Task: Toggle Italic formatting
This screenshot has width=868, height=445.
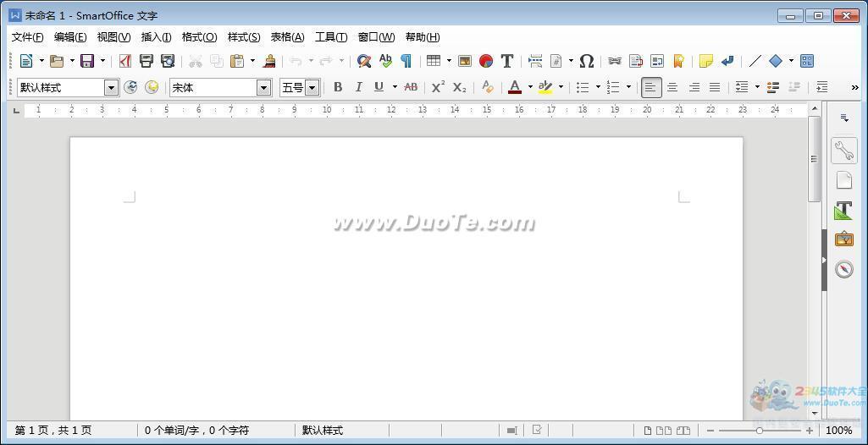Action: pyautogui.click(x=359, y=87)
